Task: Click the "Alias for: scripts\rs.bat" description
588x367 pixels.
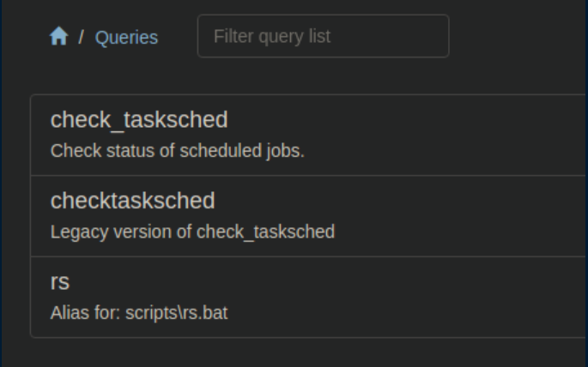Action: [139, 312]
